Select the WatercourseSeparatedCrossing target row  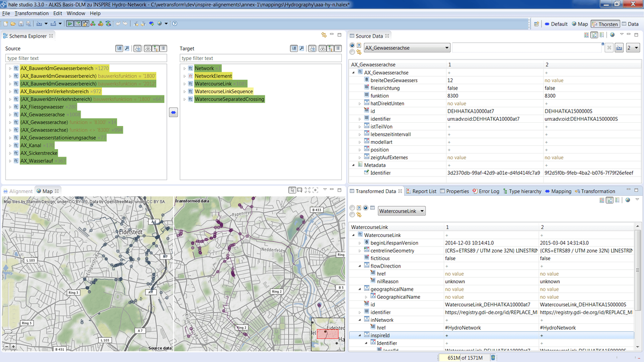click(229, 99)
